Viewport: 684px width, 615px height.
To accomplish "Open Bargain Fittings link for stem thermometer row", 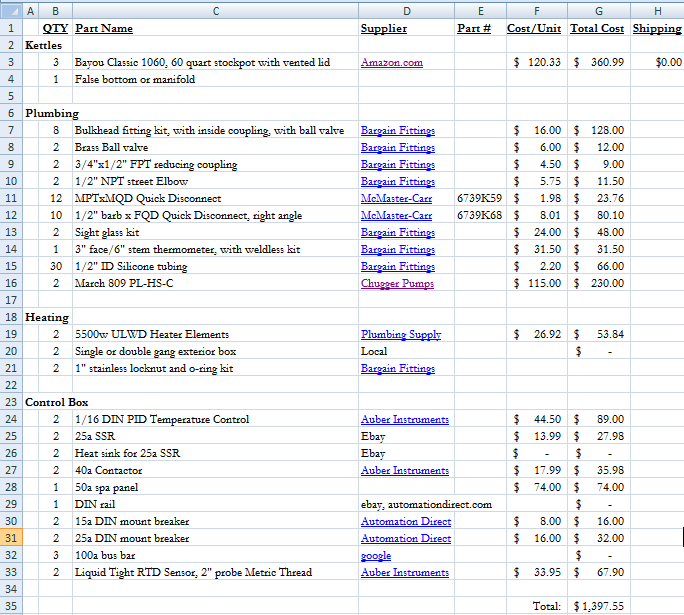I will [x=398, y=249].
